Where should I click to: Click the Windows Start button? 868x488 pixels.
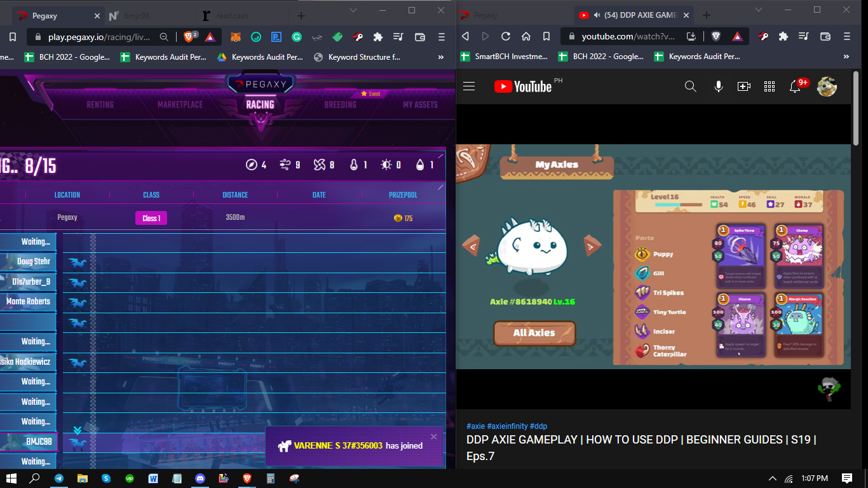point(11,478)
